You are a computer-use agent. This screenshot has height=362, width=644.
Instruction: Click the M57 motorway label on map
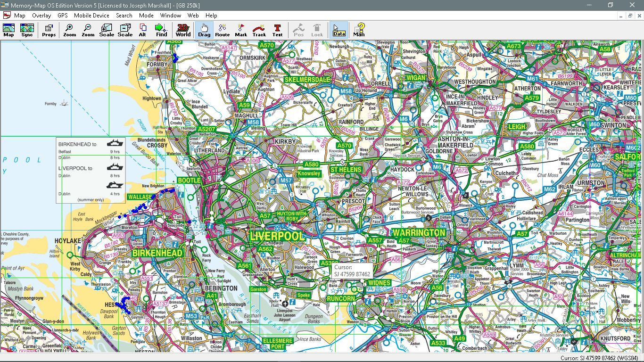286,181
